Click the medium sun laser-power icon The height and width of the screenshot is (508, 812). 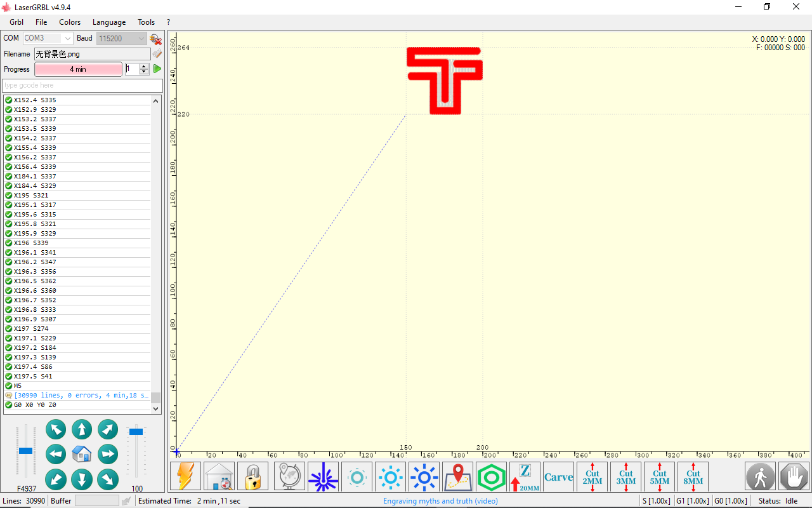390,476
